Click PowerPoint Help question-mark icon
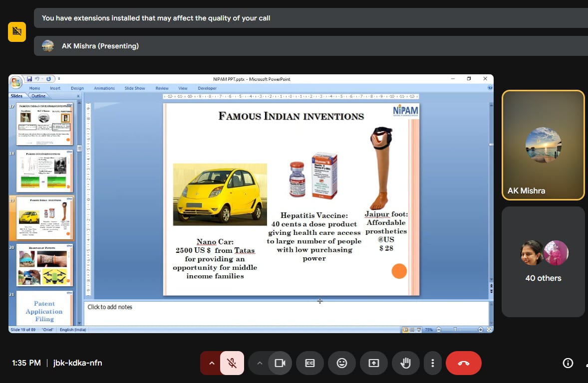The width and height of the screenshot is (588, 383). (490, 88)
